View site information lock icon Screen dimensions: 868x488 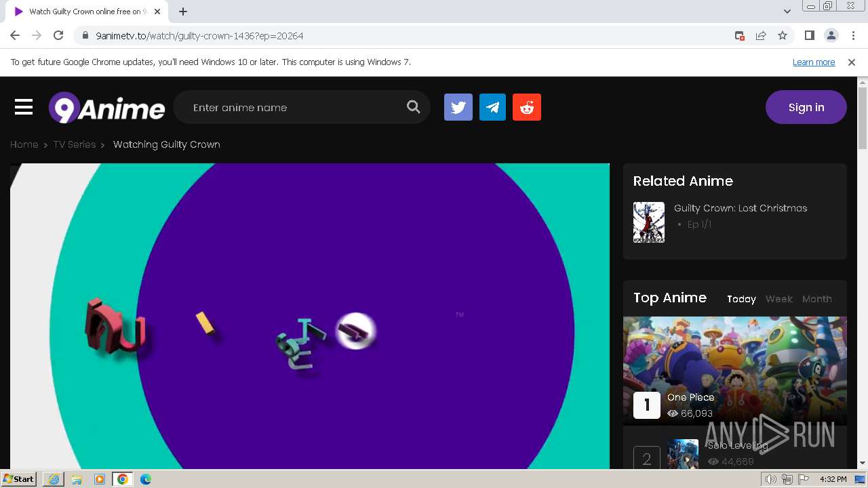85,35
